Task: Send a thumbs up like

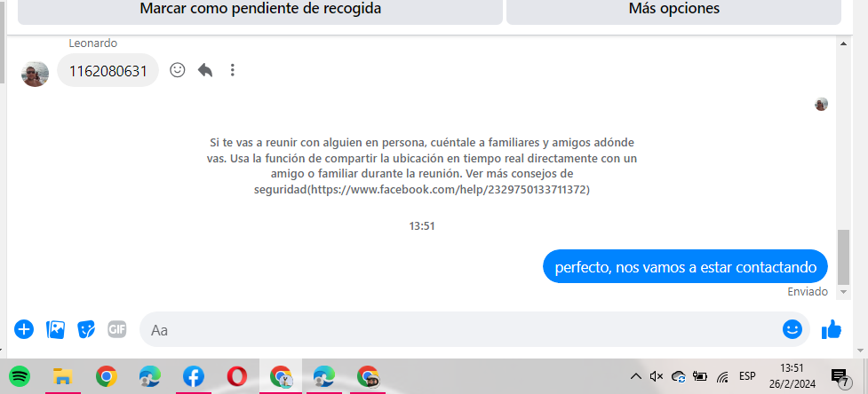Action: 832,330
